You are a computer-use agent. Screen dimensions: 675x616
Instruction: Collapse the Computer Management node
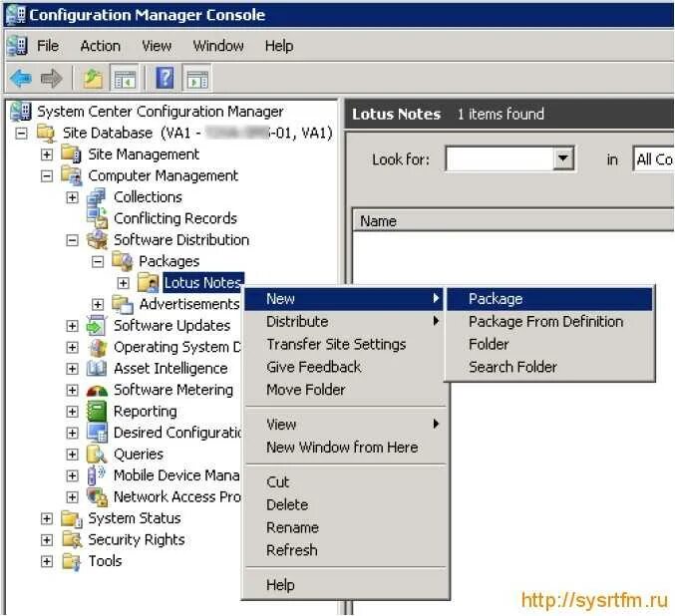pyautogui.click(x=47, y=176)
